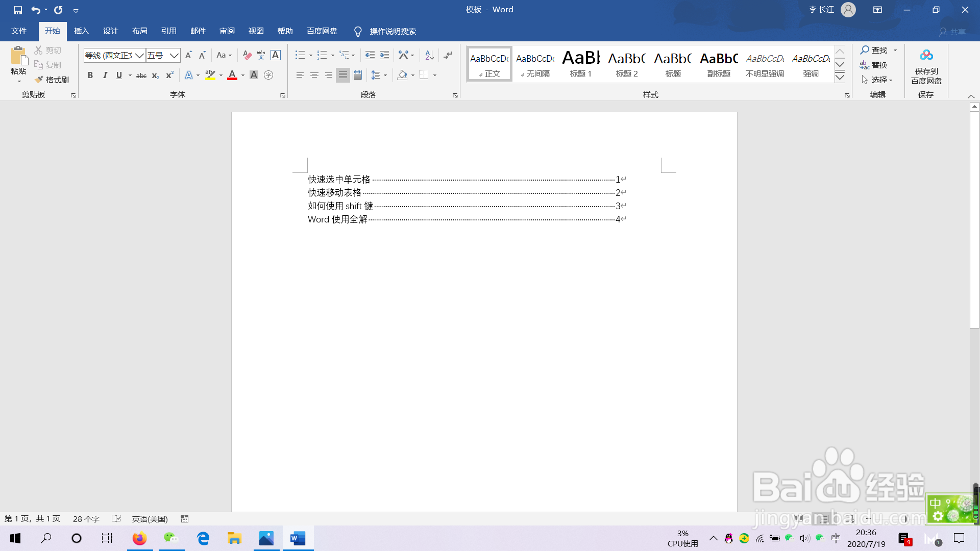Click the 保存到百度网盘 icon

(x=927, y=55)
